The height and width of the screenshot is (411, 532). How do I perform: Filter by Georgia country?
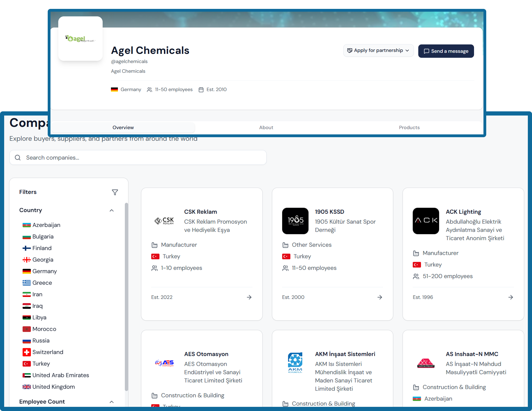(x=38, y=260)
